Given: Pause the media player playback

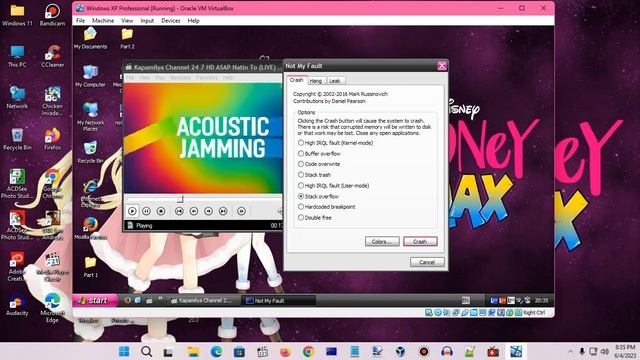Looking at the screenshot, I should (x=146, y=211).
